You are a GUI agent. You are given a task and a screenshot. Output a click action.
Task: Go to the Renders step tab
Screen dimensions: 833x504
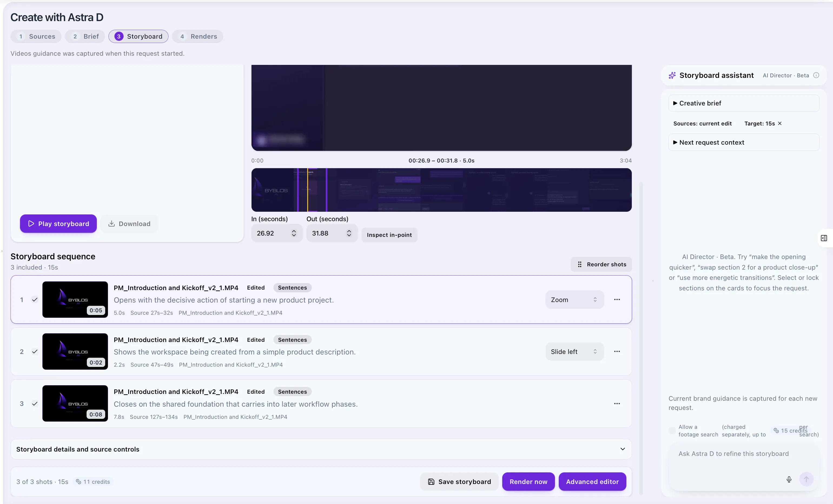[197, 37]
